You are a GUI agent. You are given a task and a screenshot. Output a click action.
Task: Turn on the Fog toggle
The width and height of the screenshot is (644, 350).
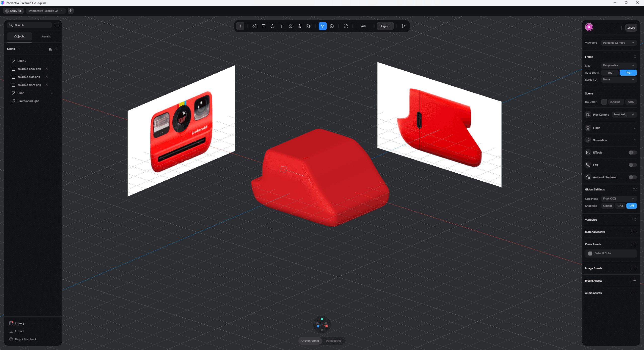632,165
